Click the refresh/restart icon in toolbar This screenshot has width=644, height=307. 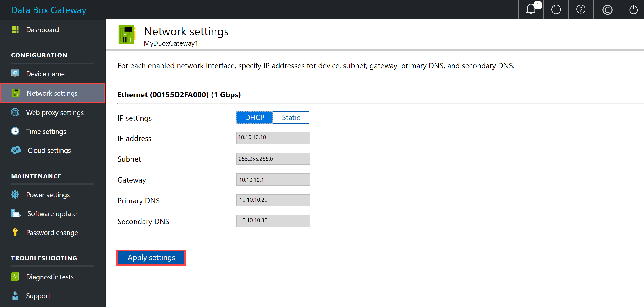tap(556, 9)
